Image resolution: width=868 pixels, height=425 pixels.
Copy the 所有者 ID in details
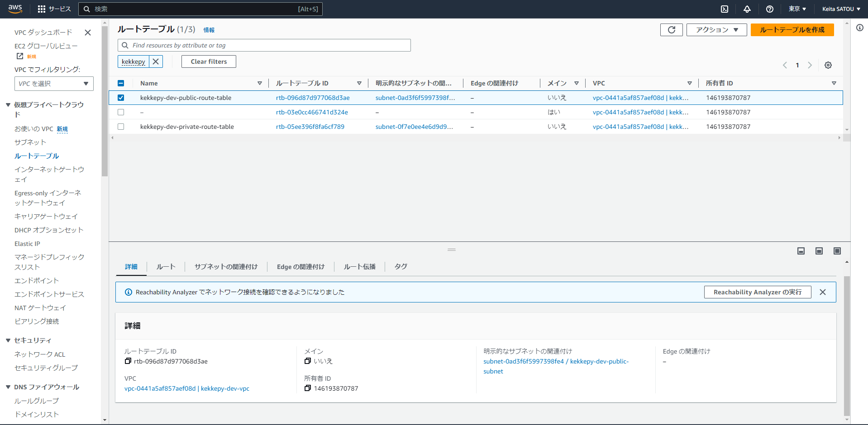point(308,388)
